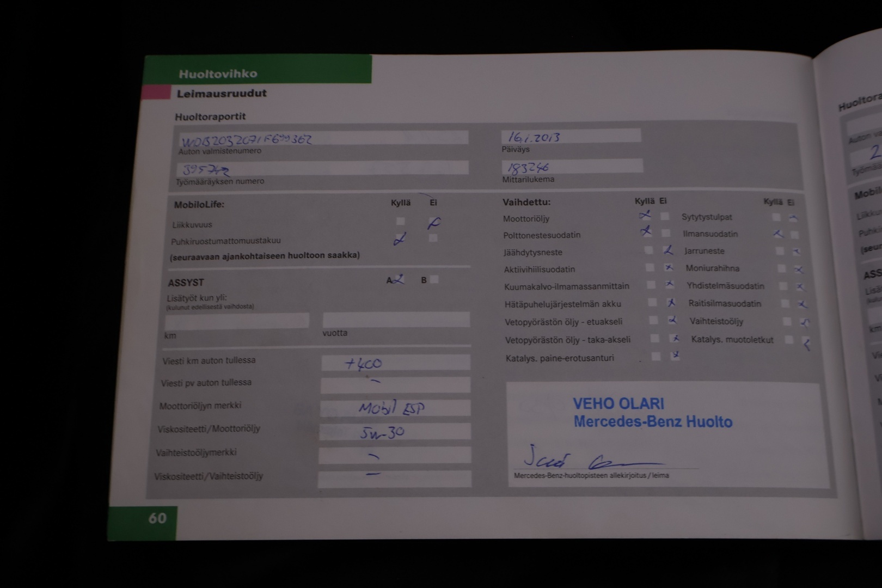Tick the Sytytystulpat Ei checkbox
This screenshot has height=588, width=882.
[793, 218]
